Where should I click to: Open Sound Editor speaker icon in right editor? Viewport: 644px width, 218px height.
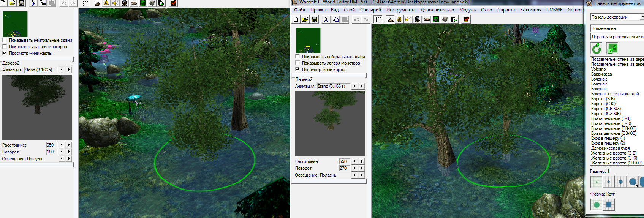click(x=408, y=19)
